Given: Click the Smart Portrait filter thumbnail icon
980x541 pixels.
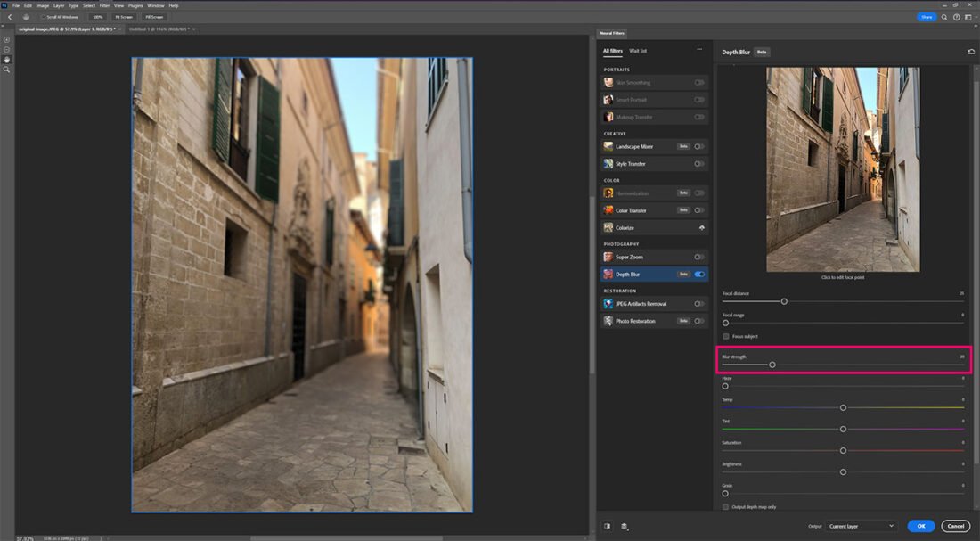Looking at the screenshot, I should [608, 100].
